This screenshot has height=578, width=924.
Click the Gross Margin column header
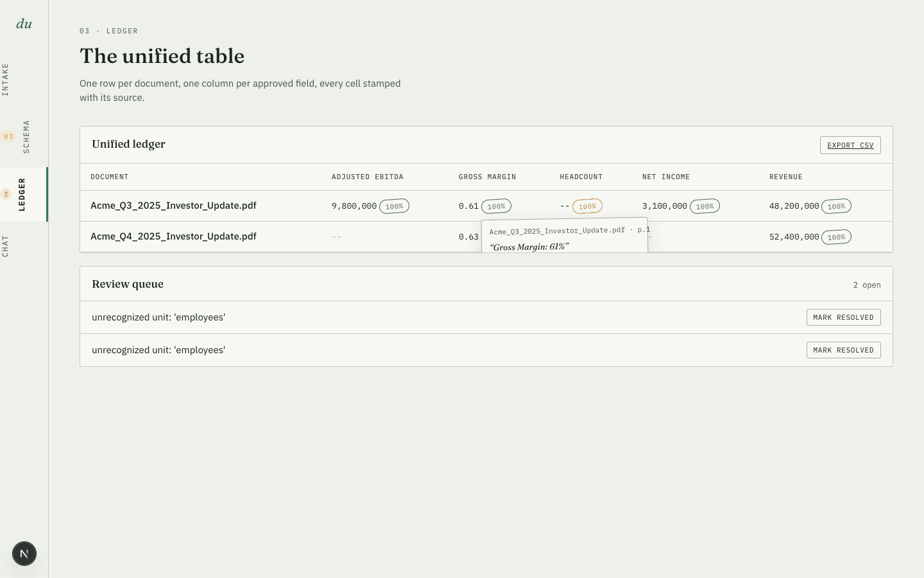point(487,177)
